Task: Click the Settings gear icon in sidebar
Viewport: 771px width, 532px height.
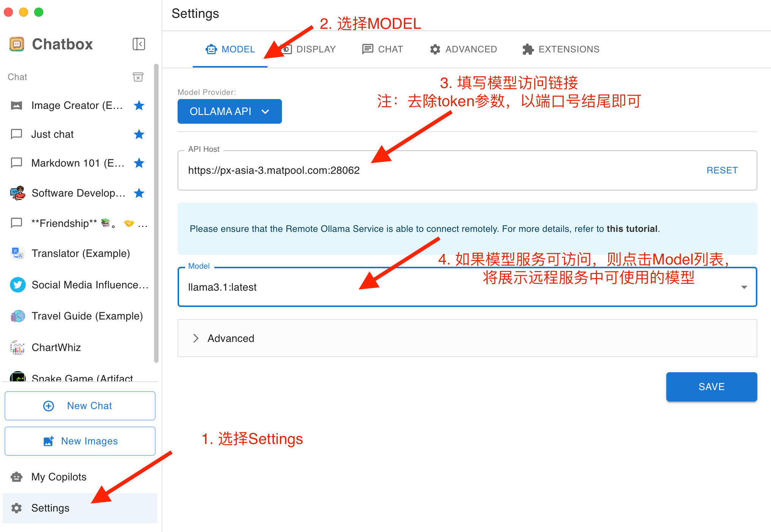Action: tap(16, 508)
